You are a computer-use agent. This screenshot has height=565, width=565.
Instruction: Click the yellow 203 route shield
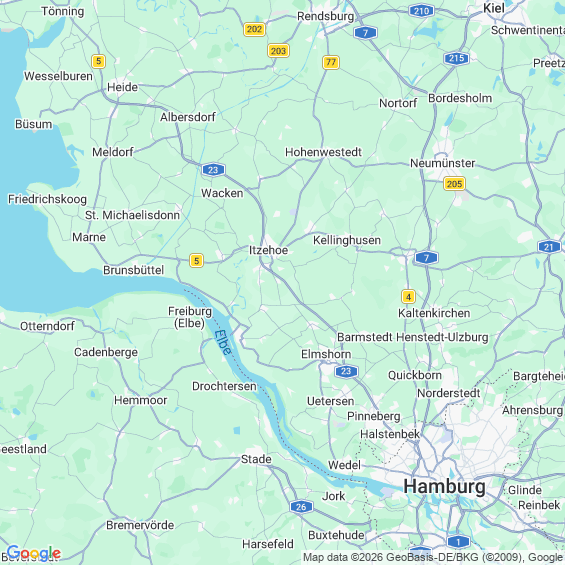(278, 51)
